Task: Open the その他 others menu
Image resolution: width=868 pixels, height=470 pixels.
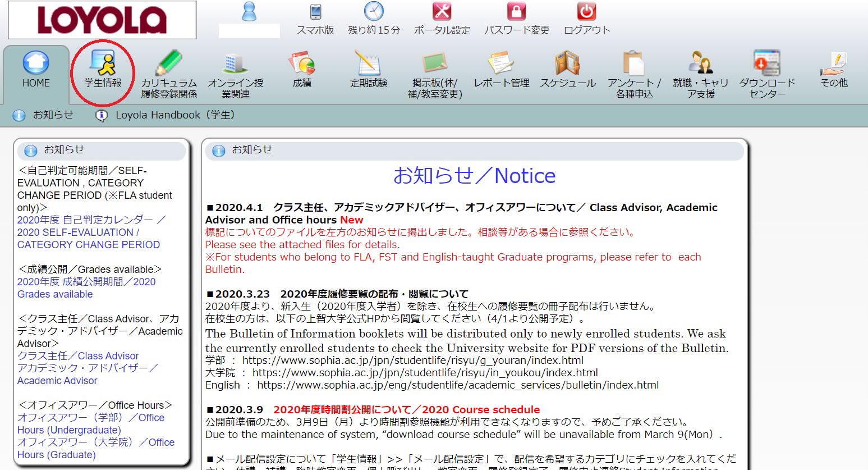Action: [834, 70]
